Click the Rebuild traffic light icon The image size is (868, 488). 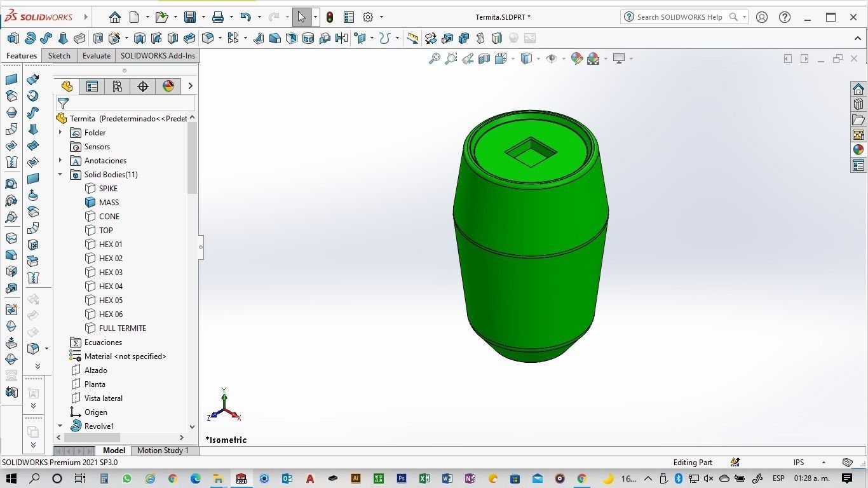pos(330,17)
